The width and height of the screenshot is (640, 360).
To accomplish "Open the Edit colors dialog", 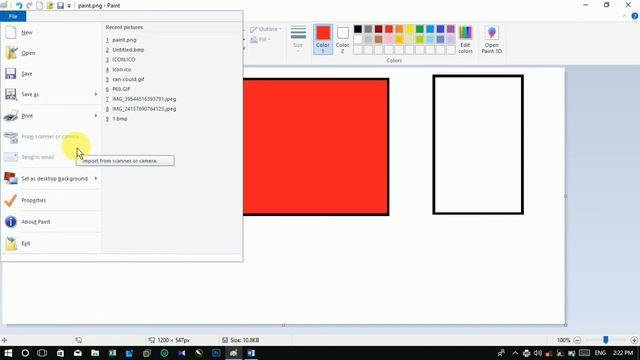I will pos(465,40).
